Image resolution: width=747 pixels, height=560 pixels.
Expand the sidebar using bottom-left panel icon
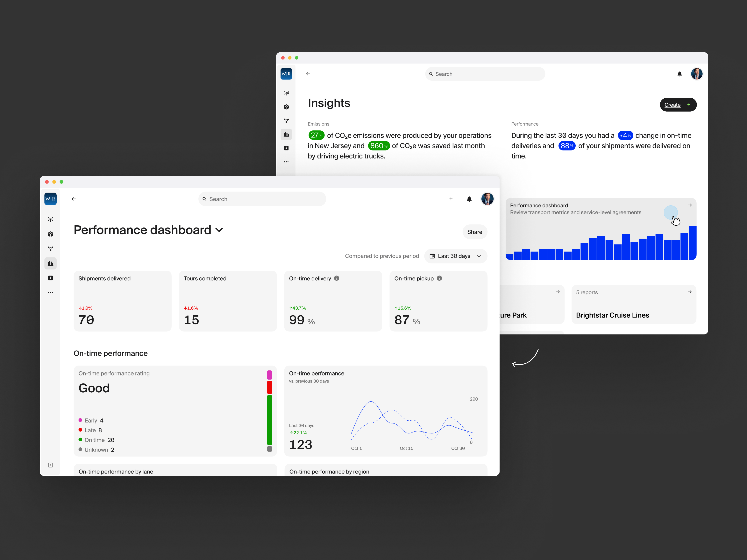click(x=51, y=465)
